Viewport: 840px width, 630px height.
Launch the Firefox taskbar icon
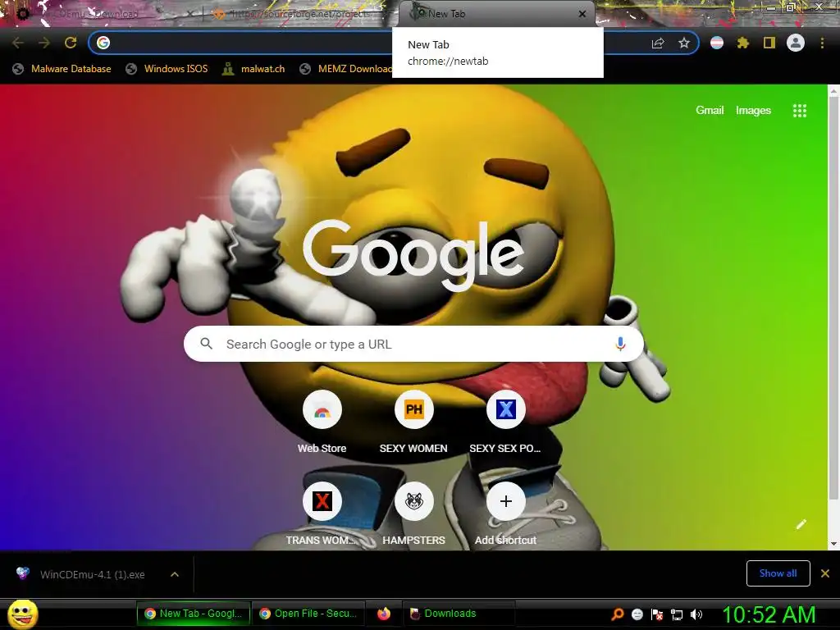point(384,614)
